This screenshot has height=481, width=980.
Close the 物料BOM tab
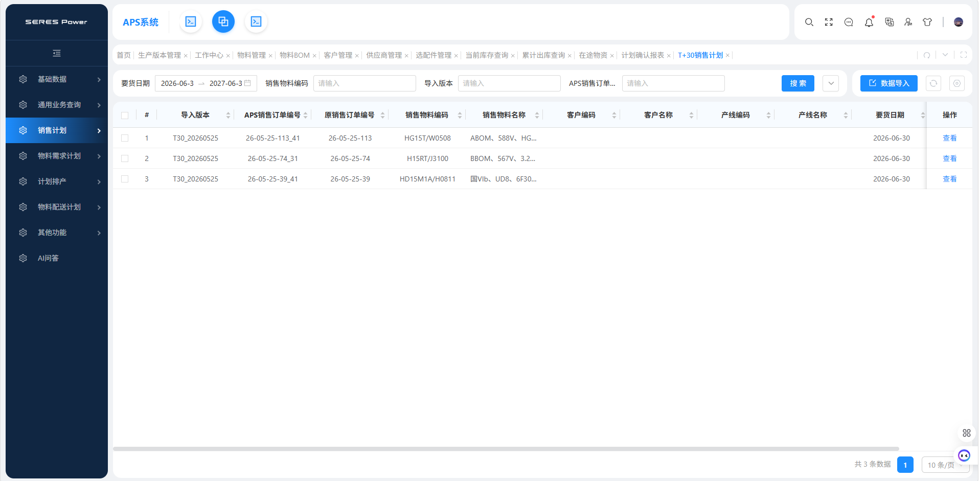[314, 56]
